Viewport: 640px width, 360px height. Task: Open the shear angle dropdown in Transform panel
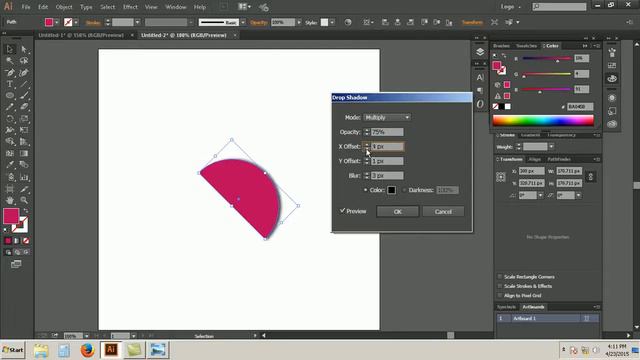(578, 196)
